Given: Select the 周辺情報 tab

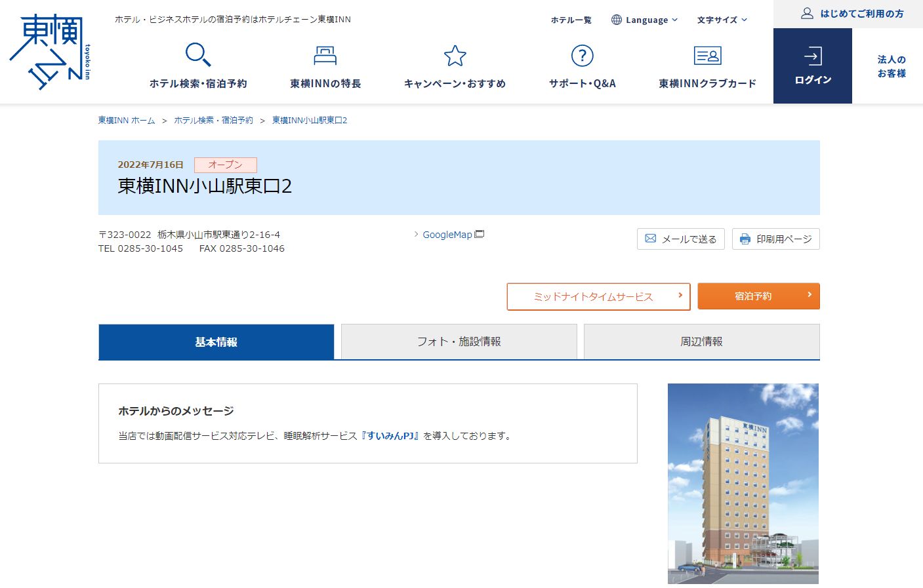Looking at the screenshot, I should 701,342.
